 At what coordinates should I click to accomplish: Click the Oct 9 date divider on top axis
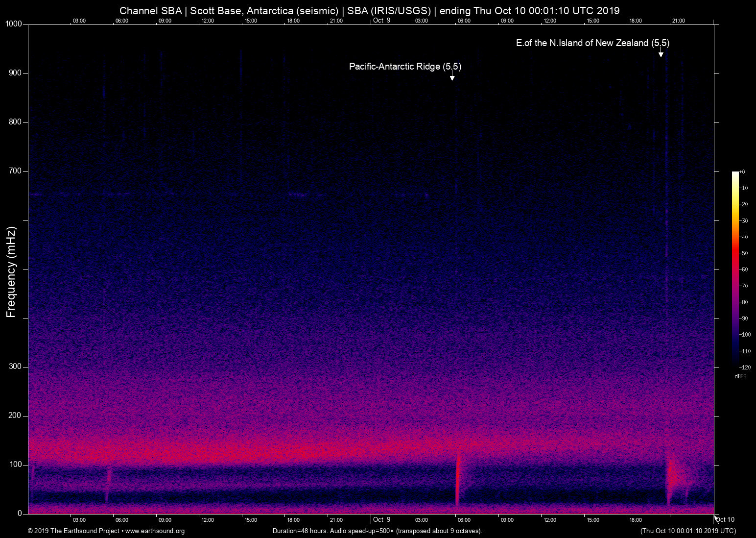381,20
